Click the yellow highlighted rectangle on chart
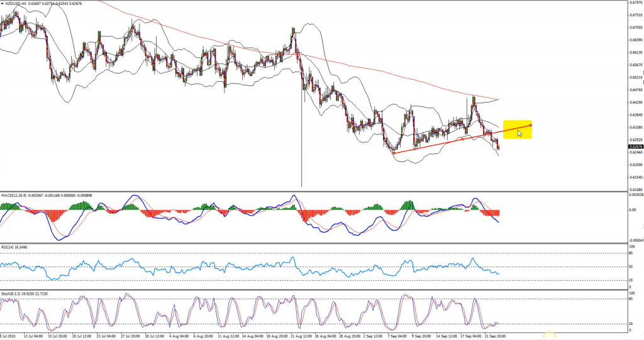 tap(518, 129)
